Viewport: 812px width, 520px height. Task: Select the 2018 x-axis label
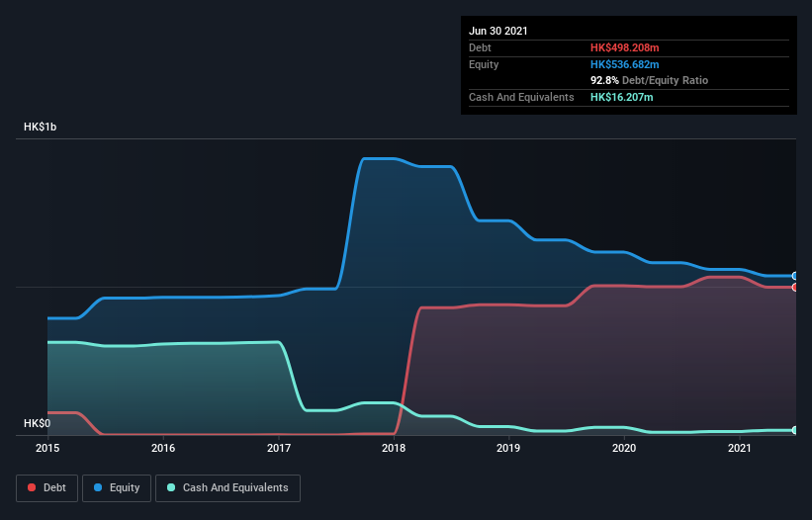point(394,448)
